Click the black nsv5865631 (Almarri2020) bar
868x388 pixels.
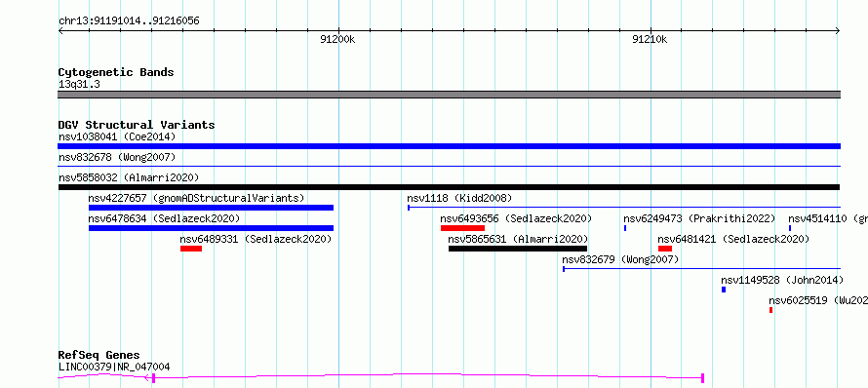click(x=518, y=249)
